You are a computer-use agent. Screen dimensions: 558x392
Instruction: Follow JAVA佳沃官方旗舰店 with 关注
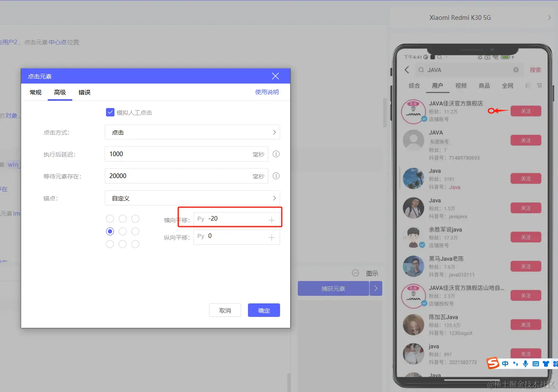click(x=526, y=111)
